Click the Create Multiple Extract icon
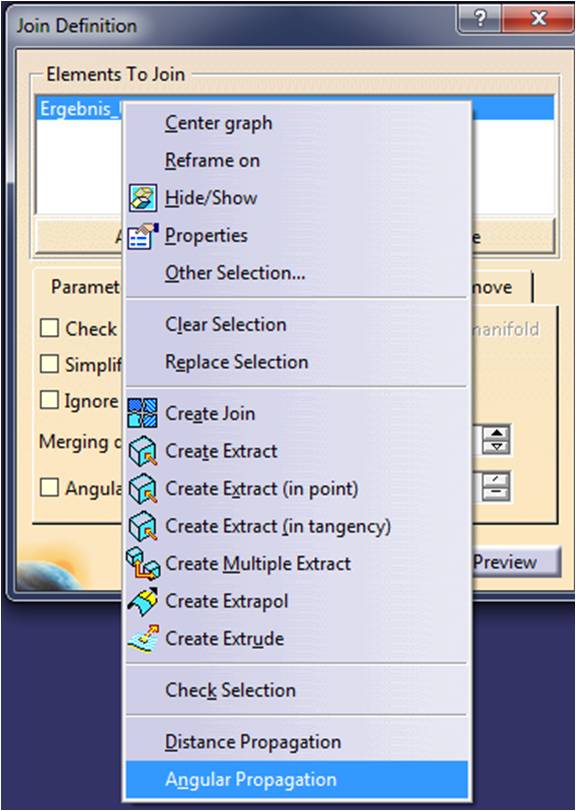The width and height of the screenshot is (576, 811). [x=143, y=563]
